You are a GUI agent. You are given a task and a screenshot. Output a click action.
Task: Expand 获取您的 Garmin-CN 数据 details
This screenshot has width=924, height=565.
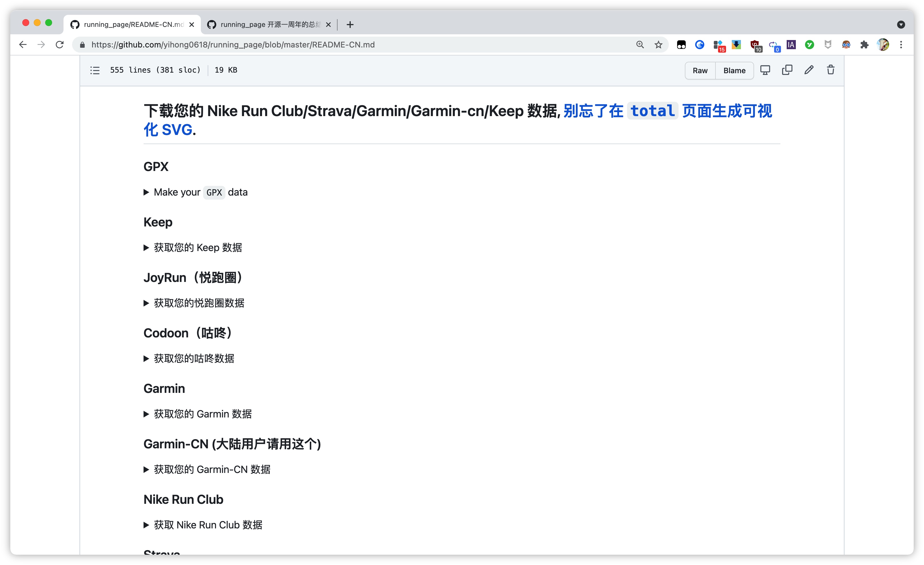click(x=212, y=470)
